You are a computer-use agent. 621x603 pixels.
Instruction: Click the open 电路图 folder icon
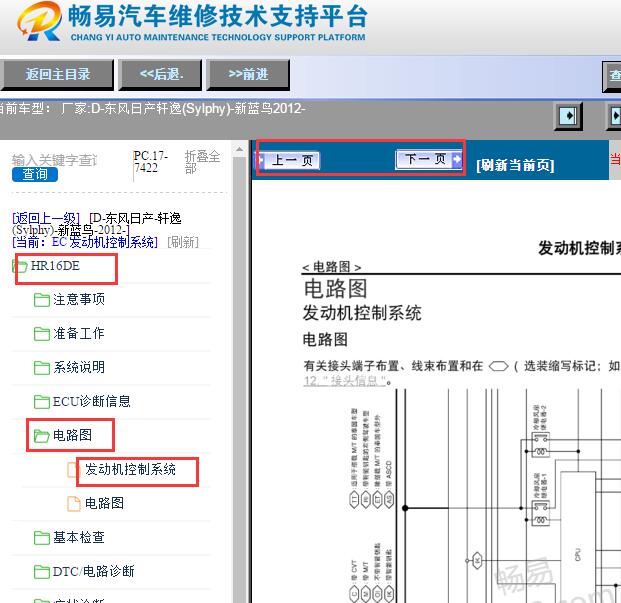pyautogui.click(x=42, y=436)
